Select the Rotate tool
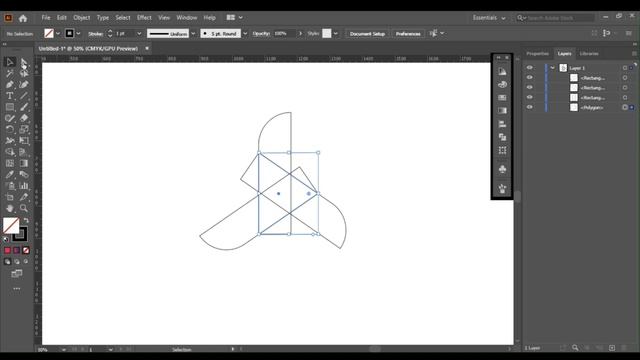The width and height of the screenshot is (640, 360). click(10, 129)
